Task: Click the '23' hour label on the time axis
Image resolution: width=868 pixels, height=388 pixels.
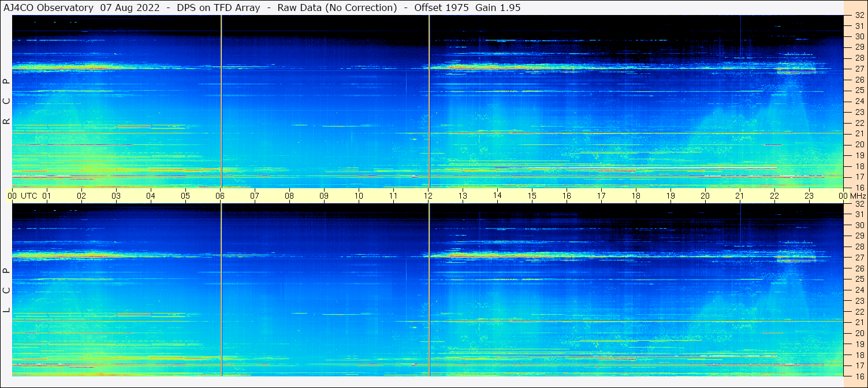Action: coord(809,196)
